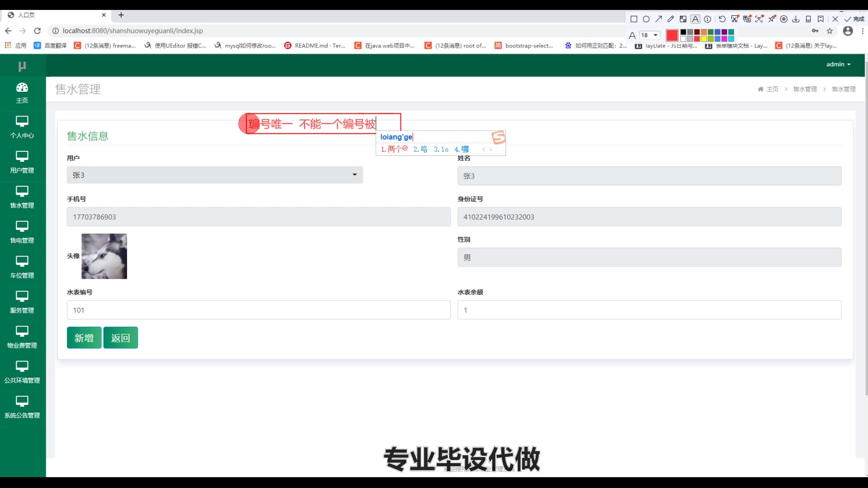Viewport: 868px width, 488px height.
Task: Open the font size 18 dropdown
Action: point(650,35)
